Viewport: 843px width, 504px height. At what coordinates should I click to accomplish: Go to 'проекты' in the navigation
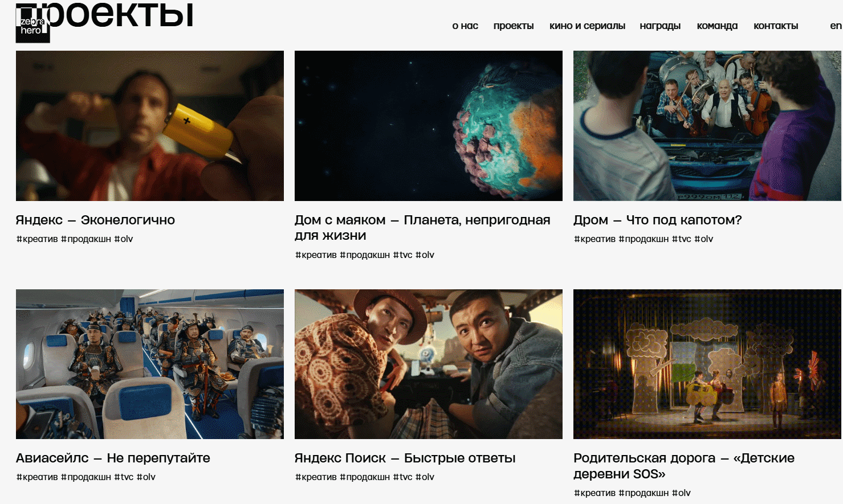(x=514, y=26)
